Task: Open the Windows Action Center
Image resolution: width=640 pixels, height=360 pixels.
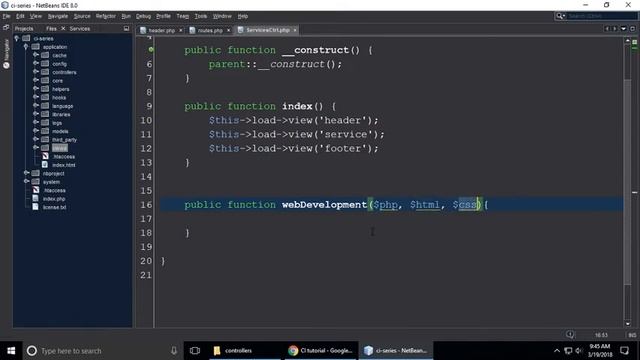Action: (x=624, y=351)
